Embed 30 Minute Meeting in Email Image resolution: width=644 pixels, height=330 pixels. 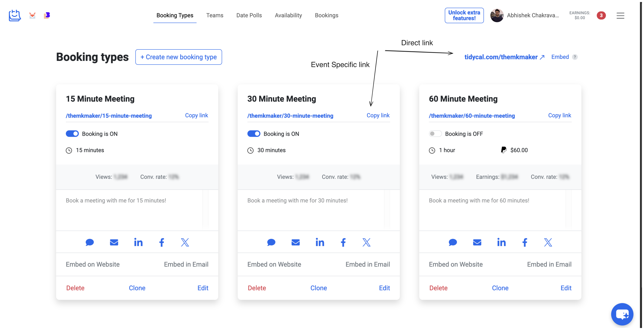(368, 264)
